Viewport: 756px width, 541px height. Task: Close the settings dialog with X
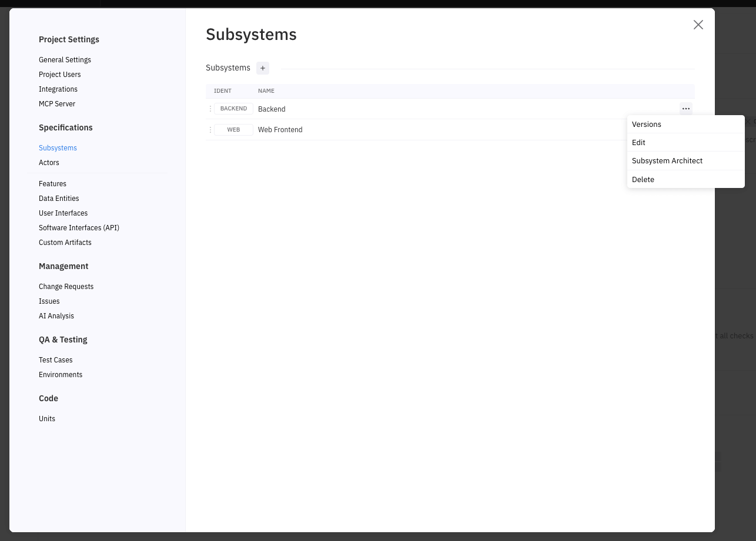point(698,25)
